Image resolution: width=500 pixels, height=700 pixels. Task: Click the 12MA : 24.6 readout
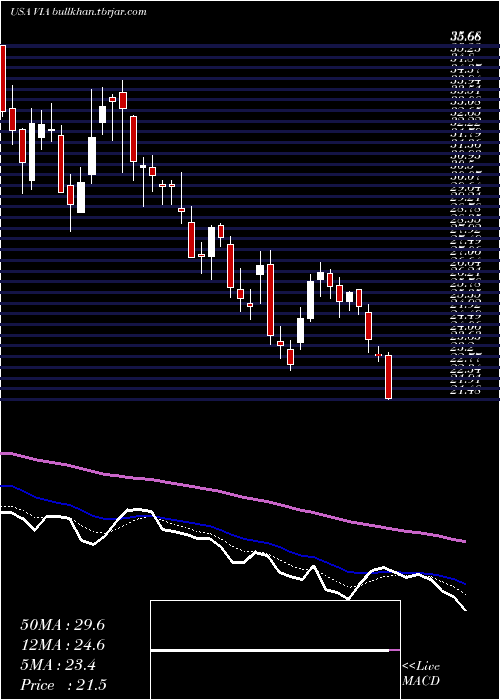coord(62,645)
